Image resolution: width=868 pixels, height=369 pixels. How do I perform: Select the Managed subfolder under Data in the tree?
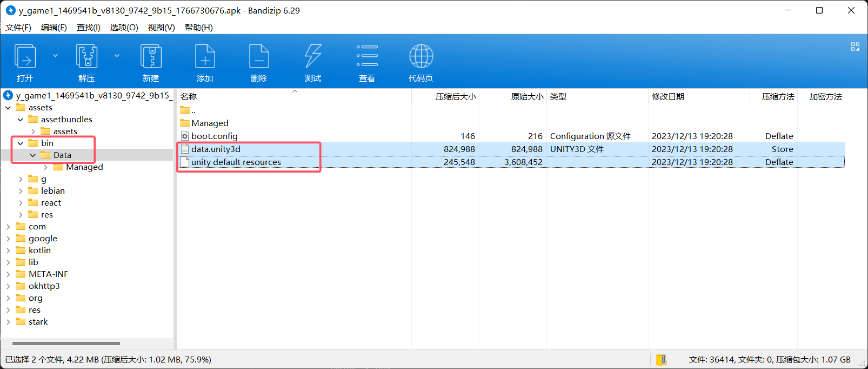click(84, 167)
